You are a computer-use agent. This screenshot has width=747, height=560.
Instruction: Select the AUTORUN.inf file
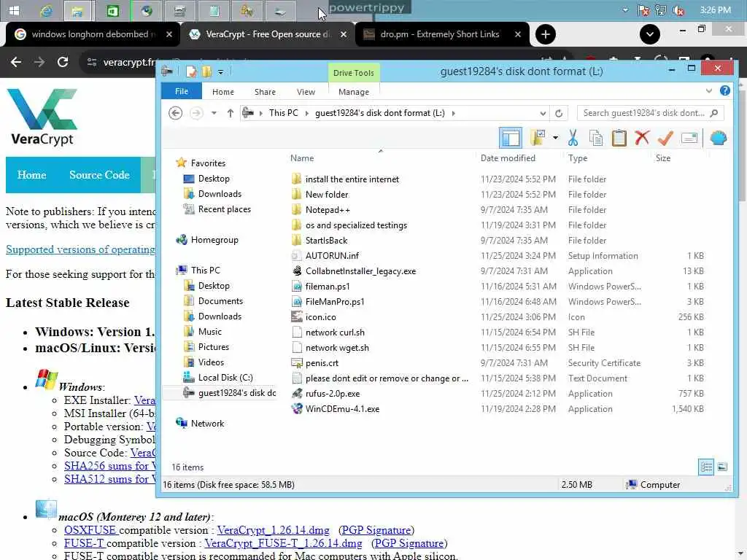coord(332,256)
